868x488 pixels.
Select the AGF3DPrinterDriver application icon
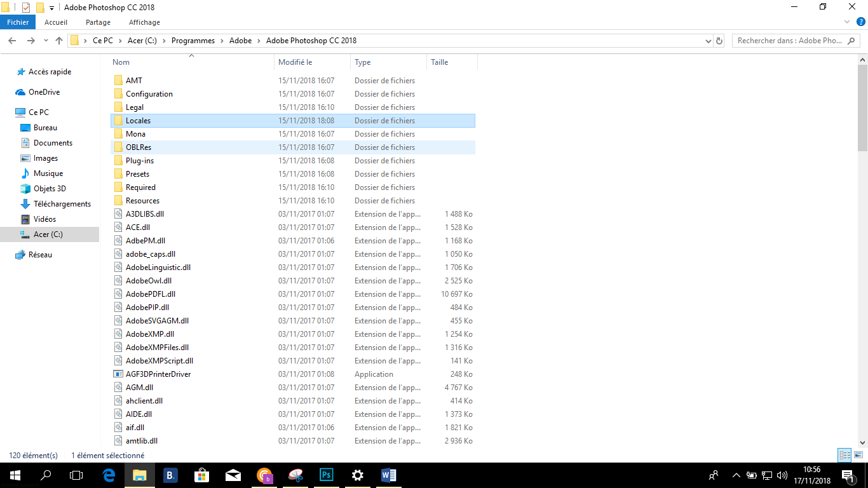(x=118, y=374)
